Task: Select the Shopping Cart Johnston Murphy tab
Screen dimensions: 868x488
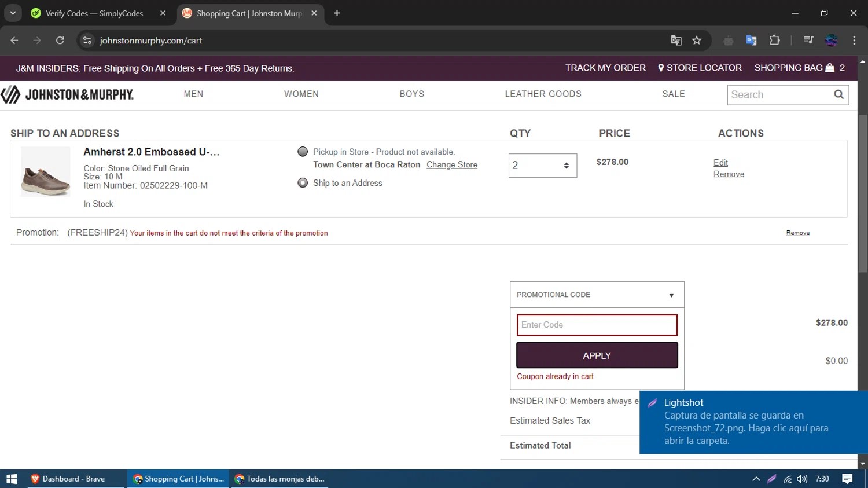Action: click(250, 13)
